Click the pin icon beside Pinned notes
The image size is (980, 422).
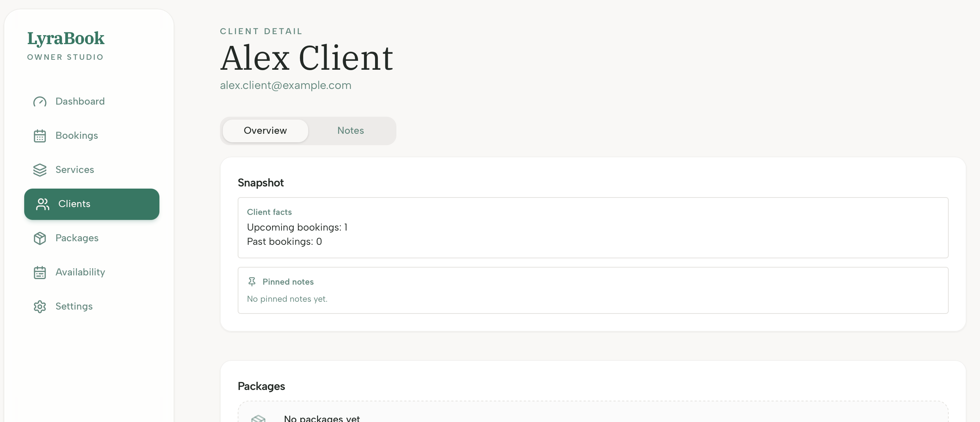(x=252, y=281)
